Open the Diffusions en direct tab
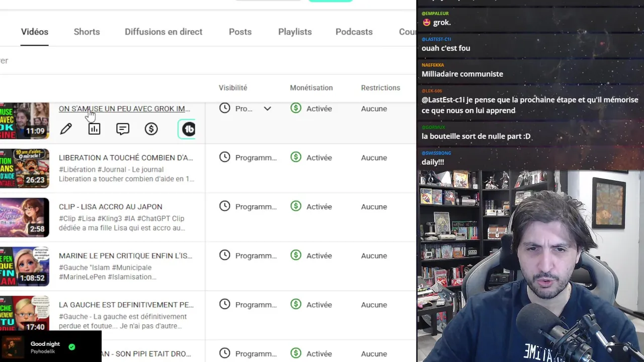The height and width of the screenshot is (362, 644). (x=164, y=32)
